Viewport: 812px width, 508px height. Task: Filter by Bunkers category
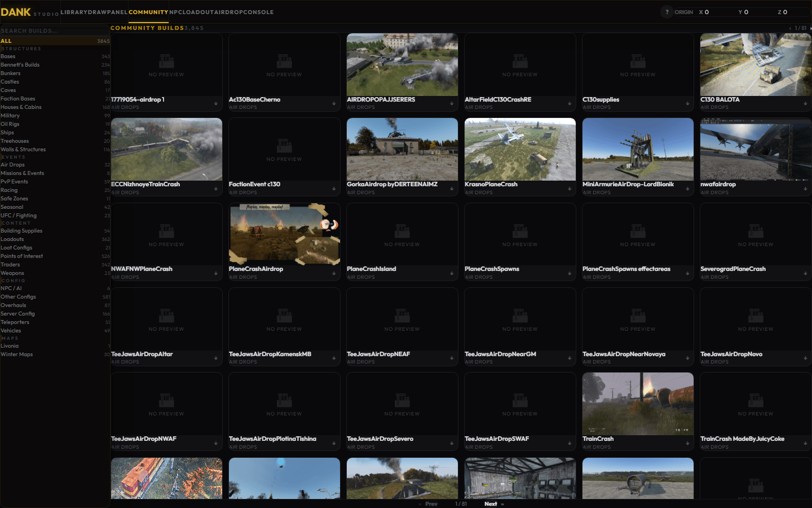tap(55, 73)
